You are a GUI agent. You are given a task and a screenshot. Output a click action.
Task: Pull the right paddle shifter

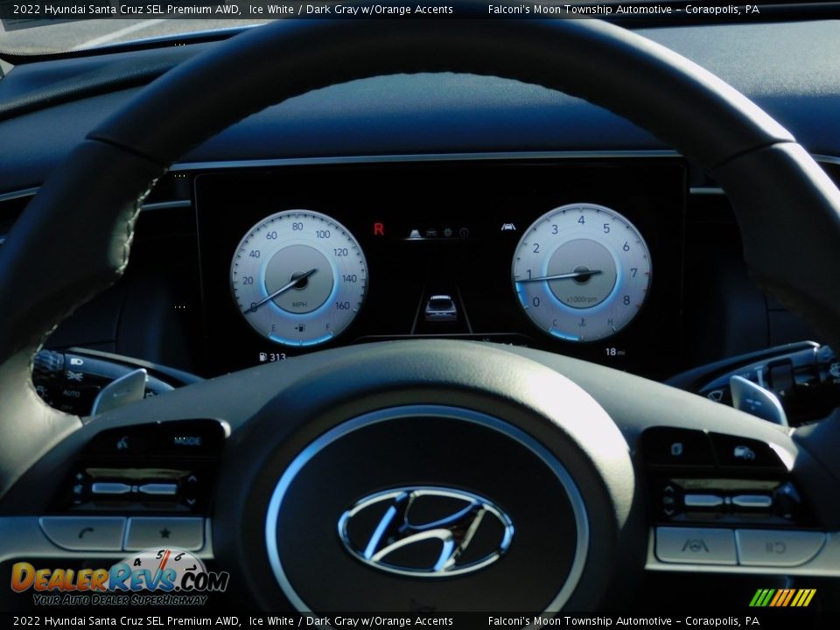(x=757, y=400)
